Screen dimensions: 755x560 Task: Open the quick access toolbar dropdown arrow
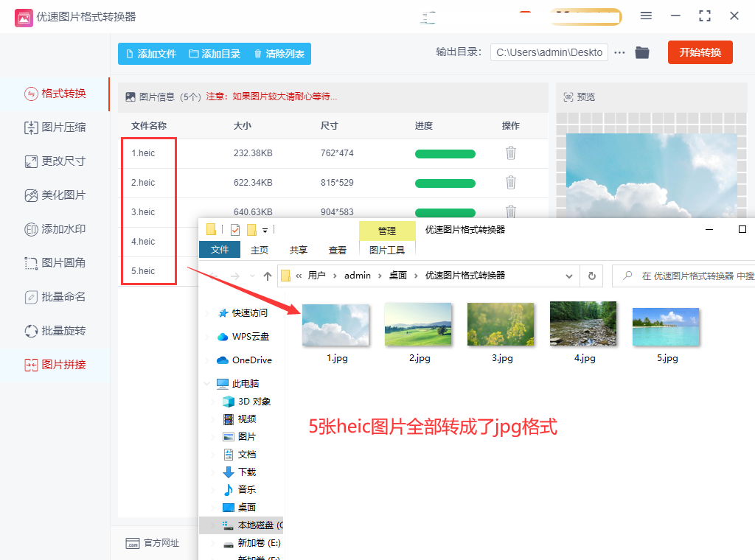pos(265,231)
